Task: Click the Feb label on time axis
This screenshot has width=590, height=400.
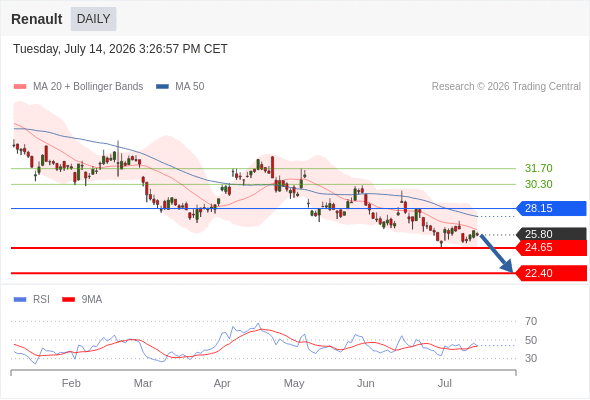Action: click(x=71, y=383)
